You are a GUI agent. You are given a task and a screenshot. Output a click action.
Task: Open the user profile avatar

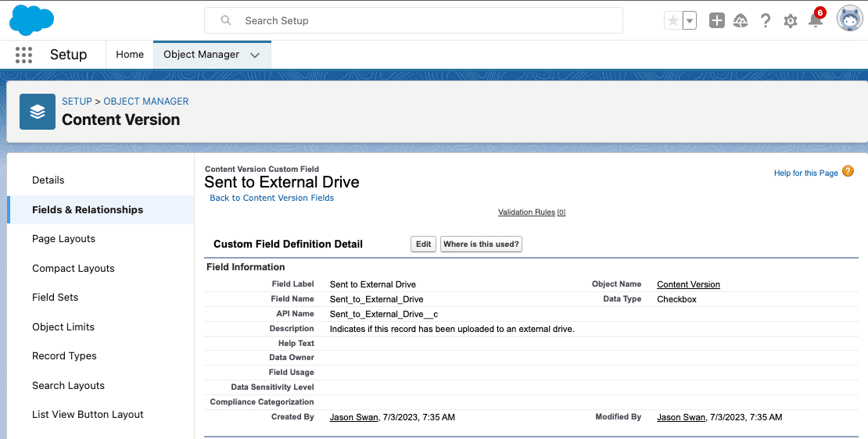point(849,19)
